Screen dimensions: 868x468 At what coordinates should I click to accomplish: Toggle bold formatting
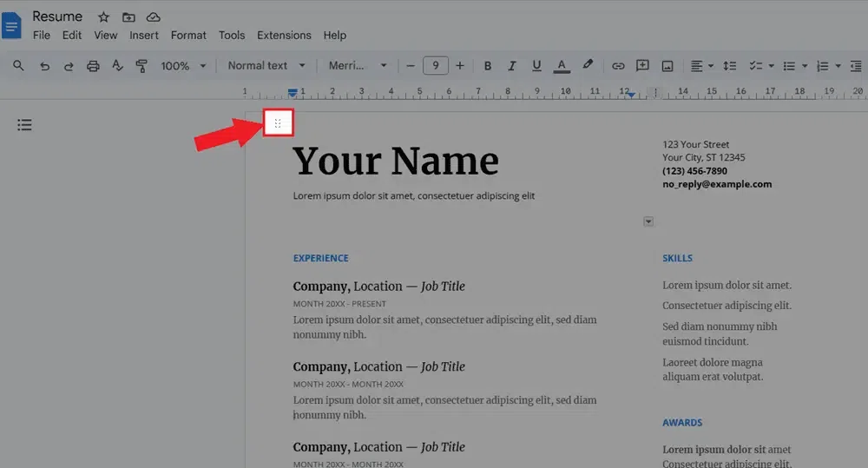488,66
